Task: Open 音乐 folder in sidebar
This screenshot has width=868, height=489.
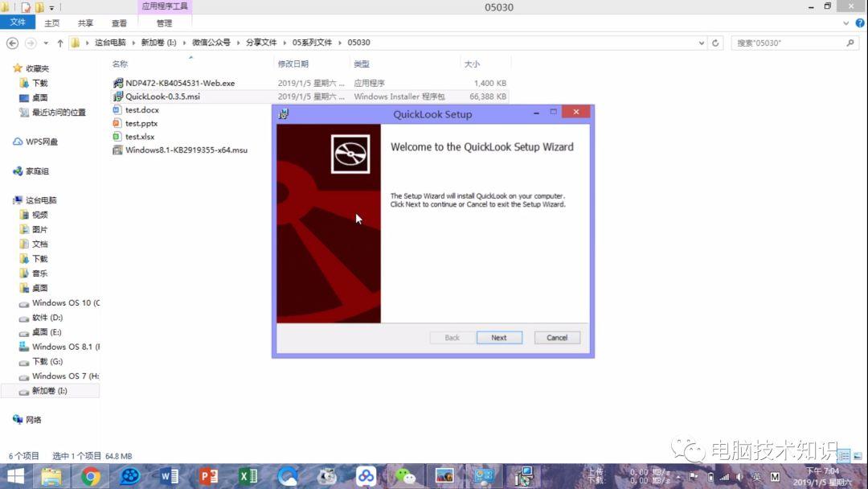Action: [40, 273]
